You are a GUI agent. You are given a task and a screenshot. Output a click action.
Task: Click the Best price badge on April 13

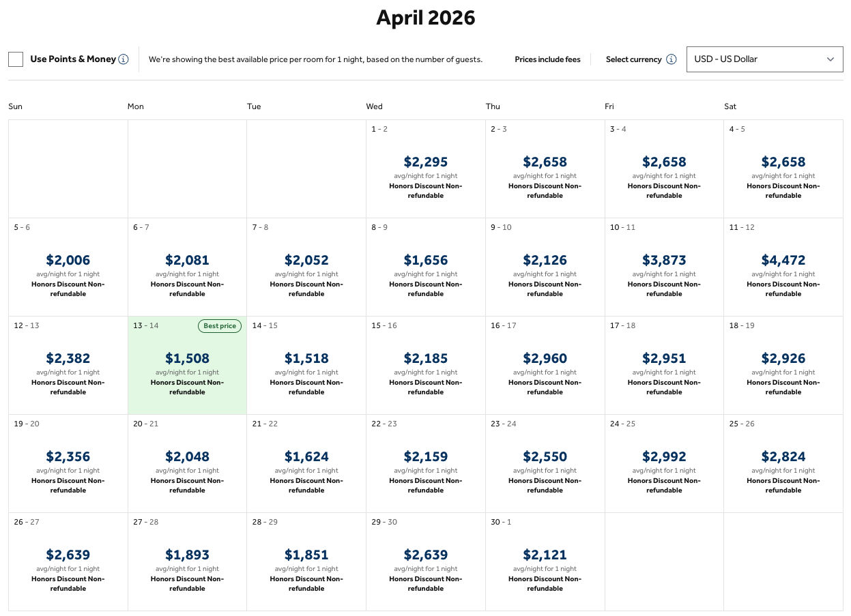(x=220, y=326)
